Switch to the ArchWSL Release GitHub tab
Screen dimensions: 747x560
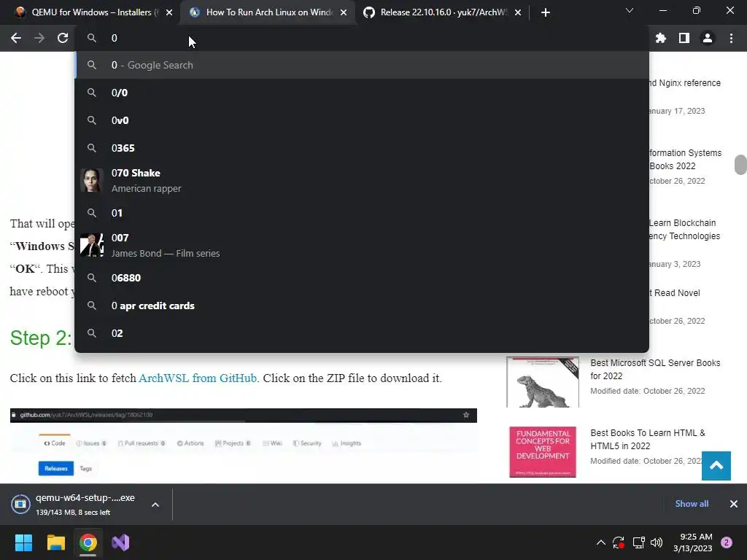443,12
